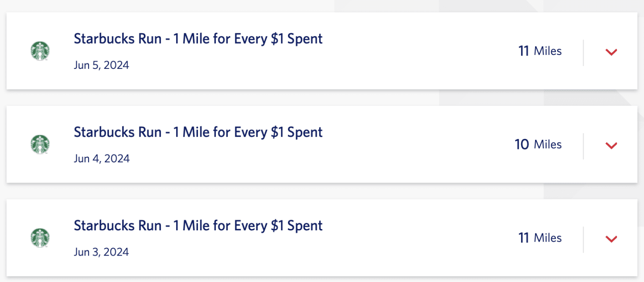This screenshot has width=644, height=282.
Task: Click the Starbucks Run title on Jun 4 entry
Action: pos(198,132)
